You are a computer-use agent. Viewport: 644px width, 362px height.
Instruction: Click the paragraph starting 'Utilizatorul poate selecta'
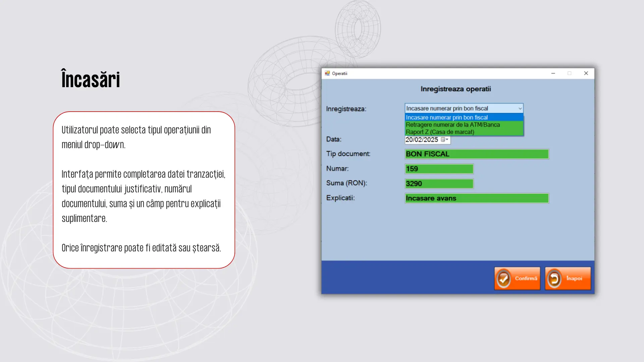click(136, 137)
